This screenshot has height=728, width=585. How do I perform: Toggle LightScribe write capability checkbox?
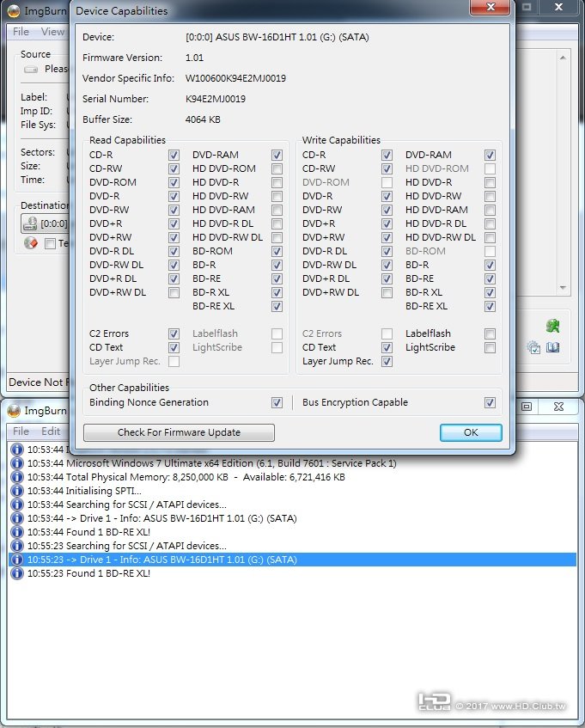(490, 348)
